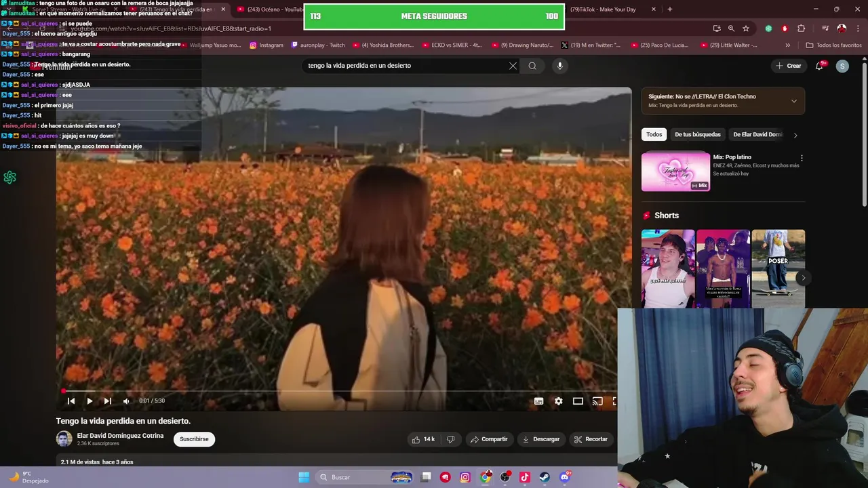This screenshot has height=488, width=868.
Task: Open Discord from the taskbar
Action: pyautogui.click(x=564, y=477)
